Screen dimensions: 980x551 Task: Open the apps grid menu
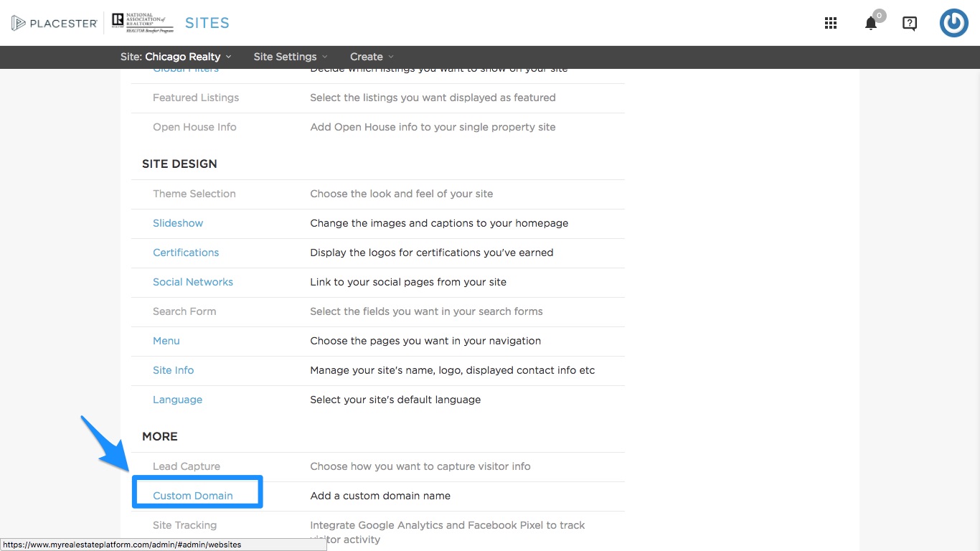click(831, 23)
